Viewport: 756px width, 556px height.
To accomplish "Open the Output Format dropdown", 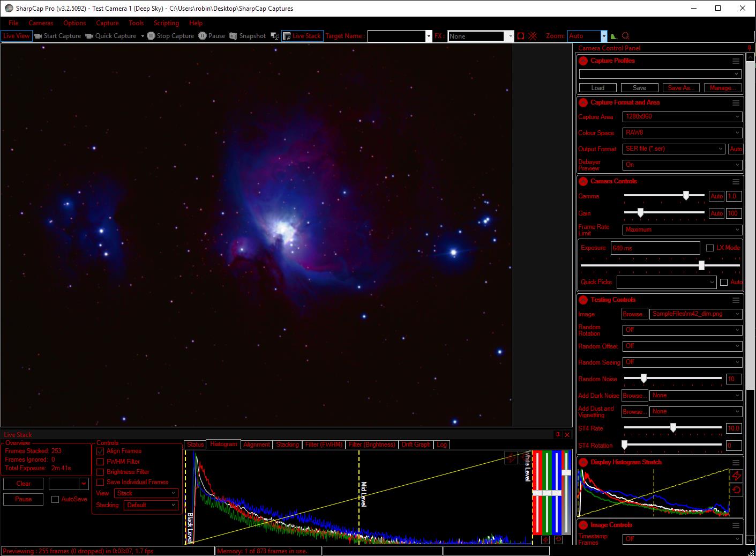I will pos(673,149).
